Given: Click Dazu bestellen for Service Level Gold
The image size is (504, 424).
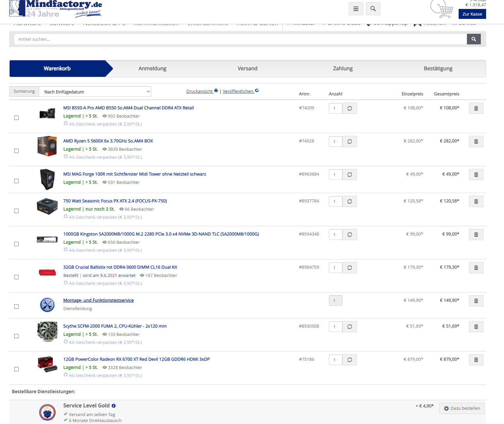Looking at the screenshot, I should pos(462,408).
